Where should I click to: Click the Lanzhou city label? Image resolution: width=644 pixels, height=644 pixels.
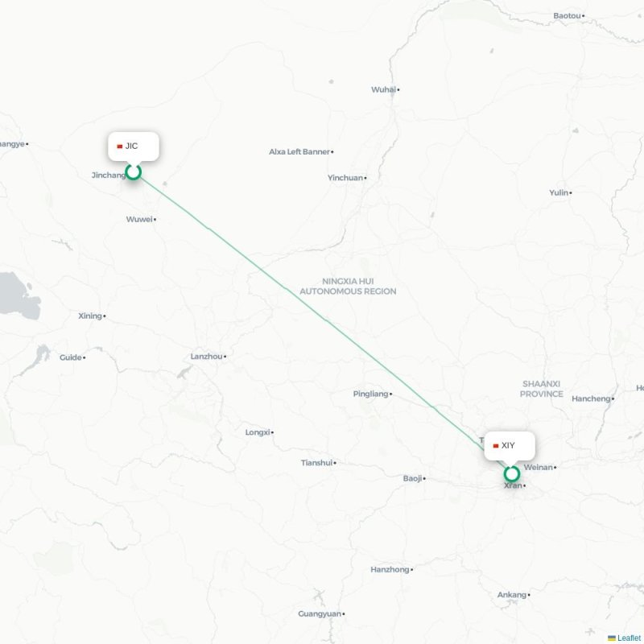[x=206, y=357]
